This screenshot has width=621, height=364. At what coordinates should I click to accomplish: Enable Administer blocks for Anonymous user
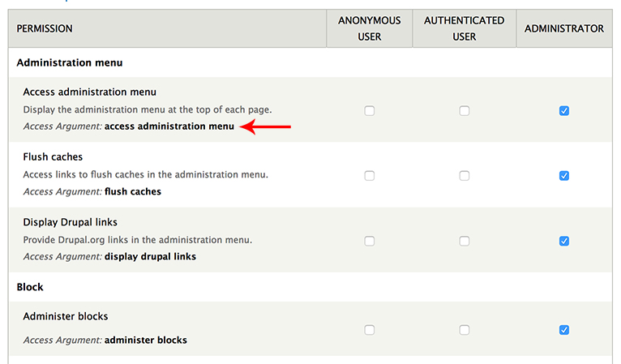(x=369, y=329)
